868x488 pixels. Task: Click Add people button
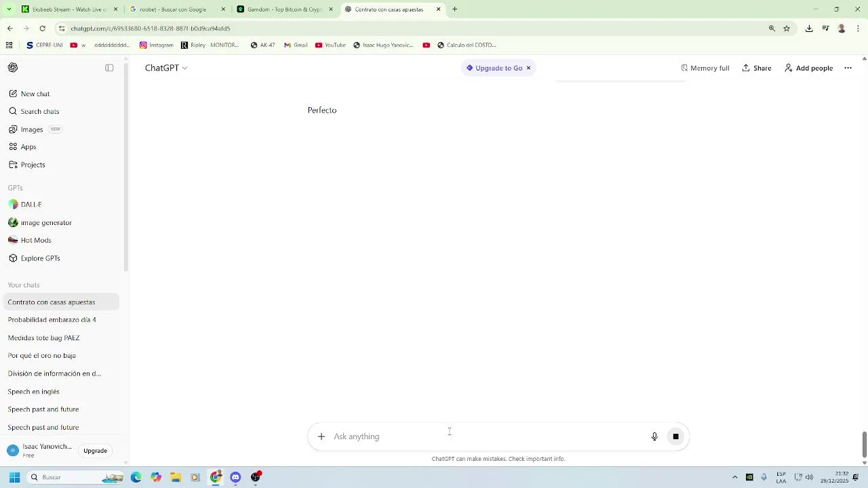pos(808,68)
